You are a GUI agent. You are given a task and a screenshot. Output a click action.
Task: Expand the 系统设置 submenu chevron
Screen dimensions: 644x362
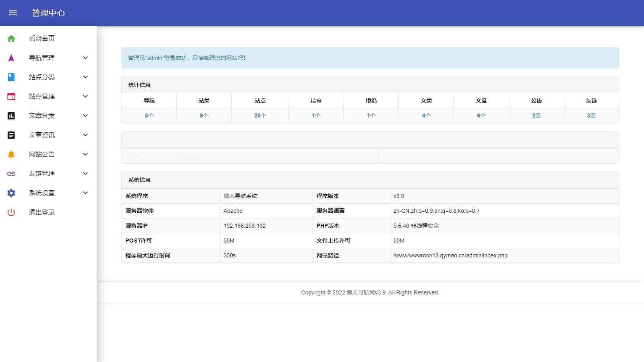point(85,193)
